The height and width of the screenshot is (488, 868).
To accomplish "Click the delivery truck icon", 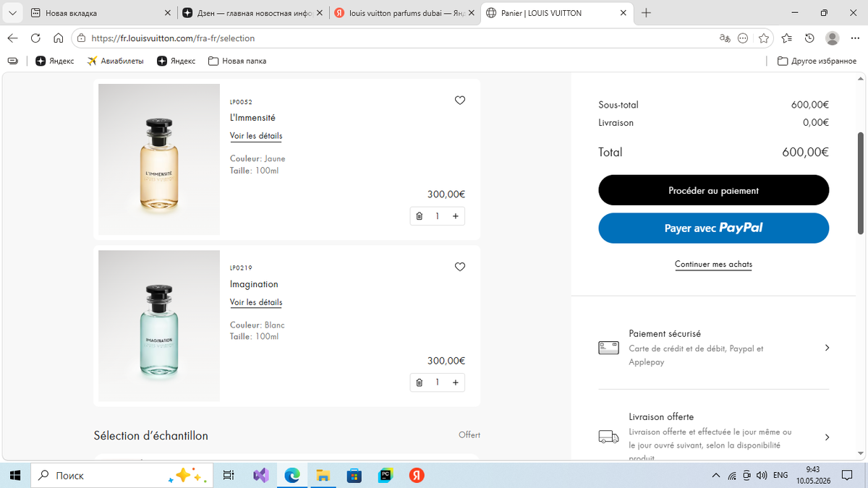I will coord(608,437).
